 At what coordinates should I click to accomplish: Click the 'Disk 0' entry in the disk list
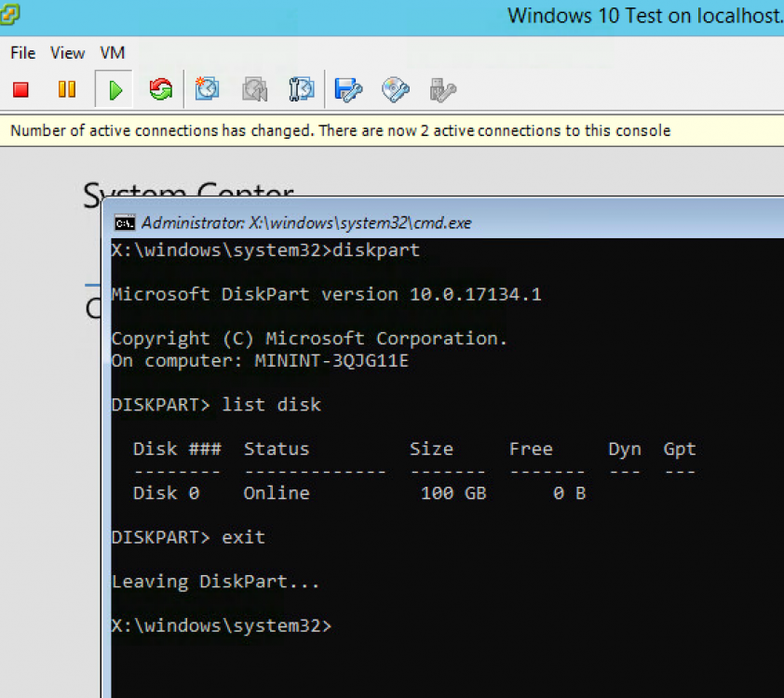(x=167, y=493)
